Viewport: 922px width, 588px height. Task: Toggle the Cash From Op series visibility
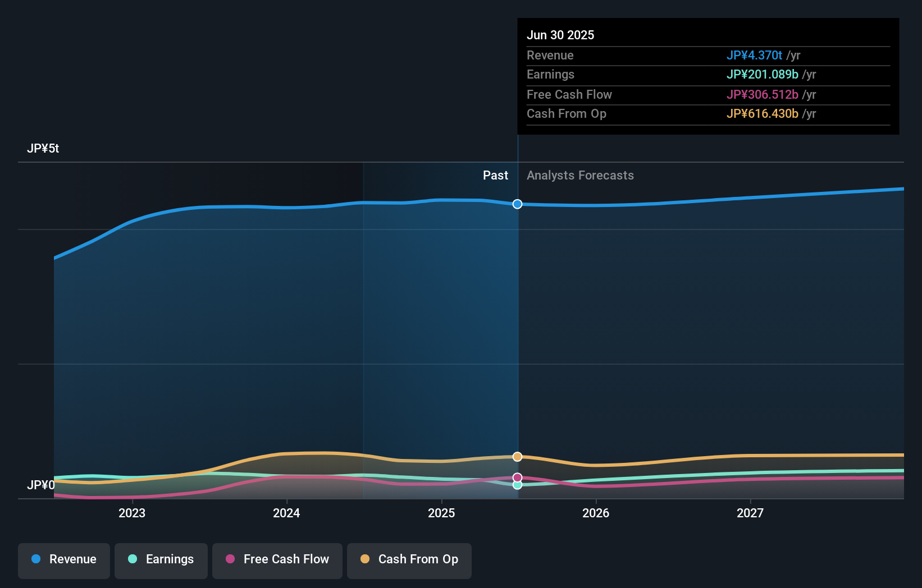tap(409, 559)
